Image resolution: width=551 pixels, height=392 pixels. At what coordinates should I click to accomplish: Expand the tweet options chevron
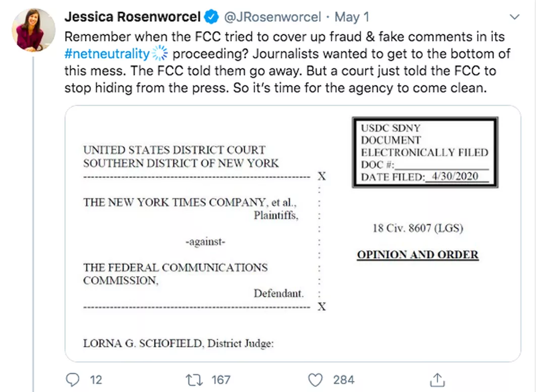515,17
